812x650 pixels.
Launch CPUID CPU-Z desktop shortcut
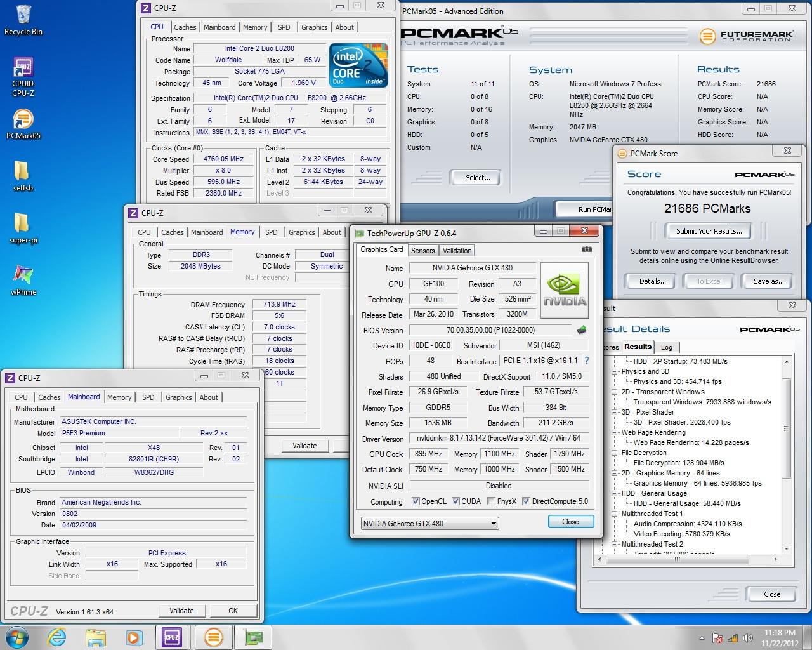23,77
